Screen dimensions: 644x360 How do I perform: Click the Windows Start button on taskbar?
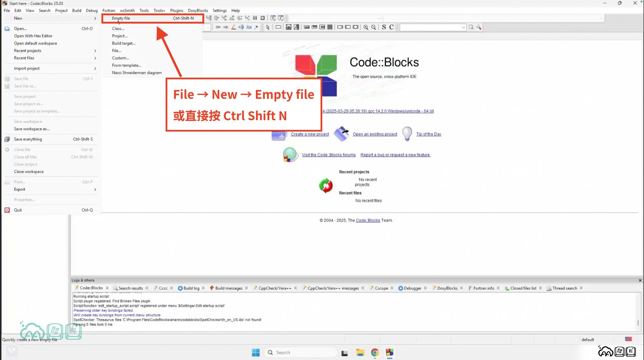[256, 352]
